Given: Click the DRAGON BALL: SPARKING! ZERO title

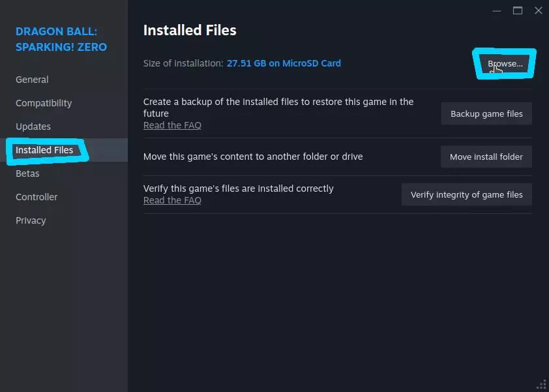Looking at the screenshot, I should (61, 39).
